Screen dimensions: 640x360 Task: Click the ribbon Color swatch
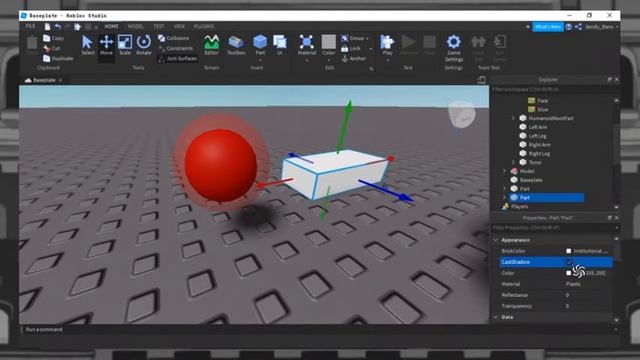click(x=329, y=42)
